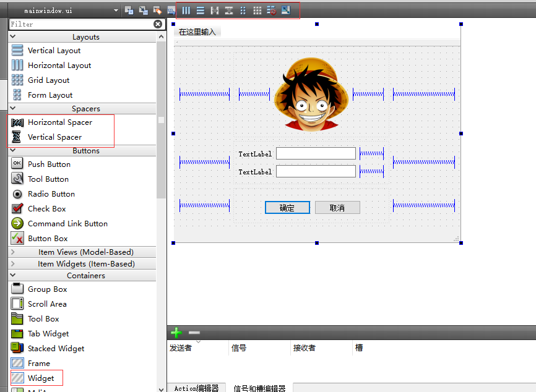The width and height of the screenshot is (536, 392).
Task: Add new signal/slot connection with plus
Action: pos(176,333)
